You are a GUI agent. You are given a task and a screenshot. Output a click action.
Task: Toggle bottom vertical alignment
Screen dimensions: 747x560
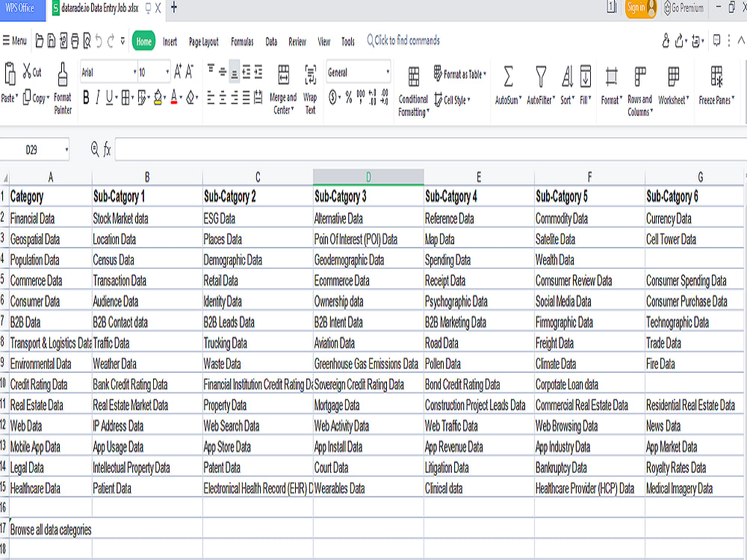coord(235,72)
